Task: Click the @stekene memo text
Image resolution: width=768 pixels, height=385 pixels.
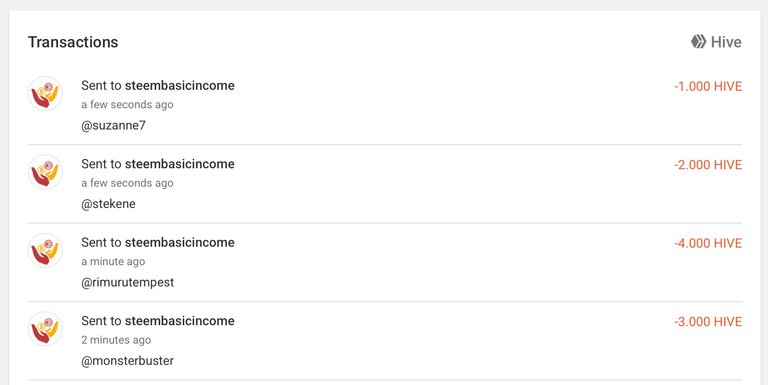Action: point(108,204)
